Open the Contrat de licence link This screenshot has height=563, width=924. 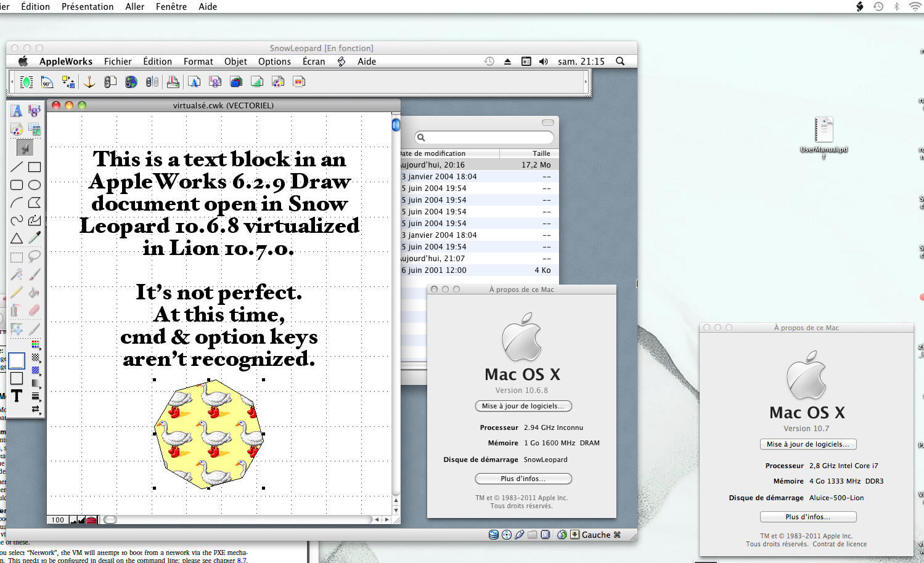tap(840, 544)
